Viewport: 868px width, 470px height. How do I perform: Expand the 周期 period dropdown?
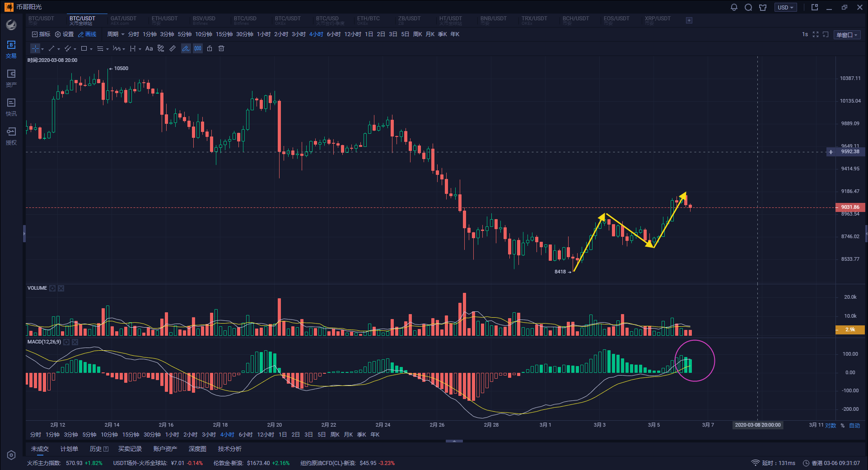point(116,34)
